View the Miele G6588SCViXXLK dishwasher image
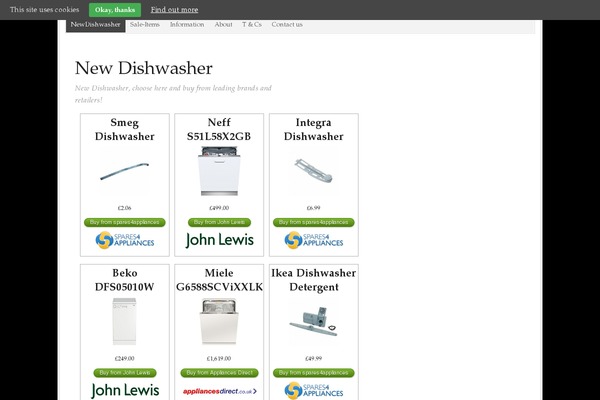Screen dimensions: 600x400 (219, 322)
